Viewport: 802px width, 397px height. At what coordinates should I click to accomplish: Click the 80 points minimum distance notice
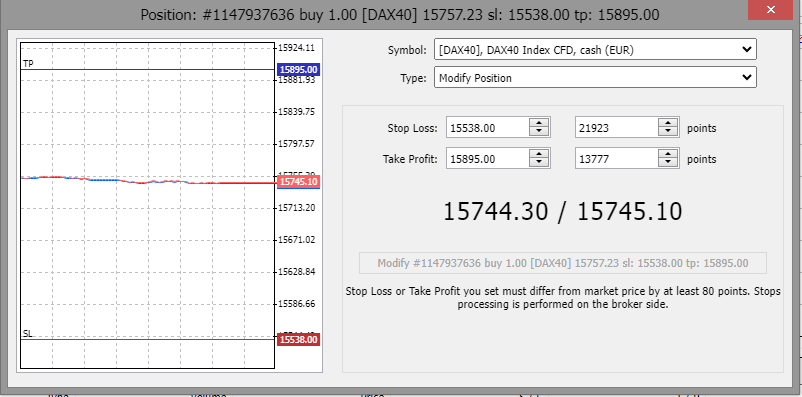click(x=563, y=298)
